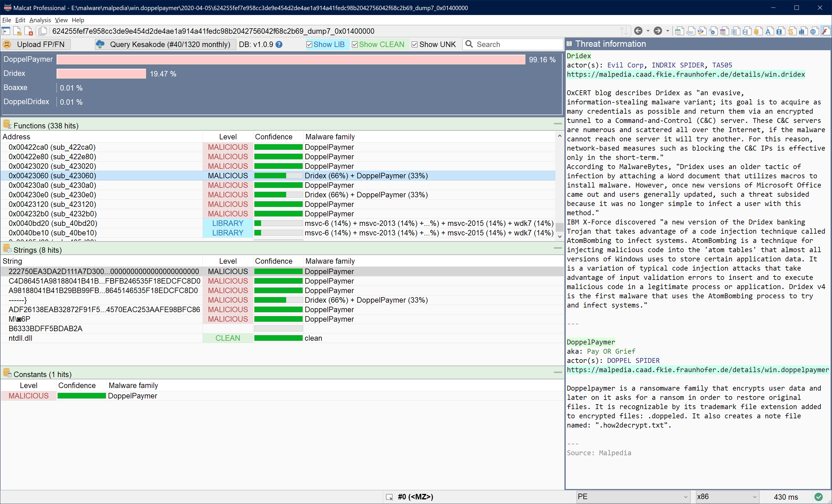Collapse the Functions (338 hits) section

point(558,124)
